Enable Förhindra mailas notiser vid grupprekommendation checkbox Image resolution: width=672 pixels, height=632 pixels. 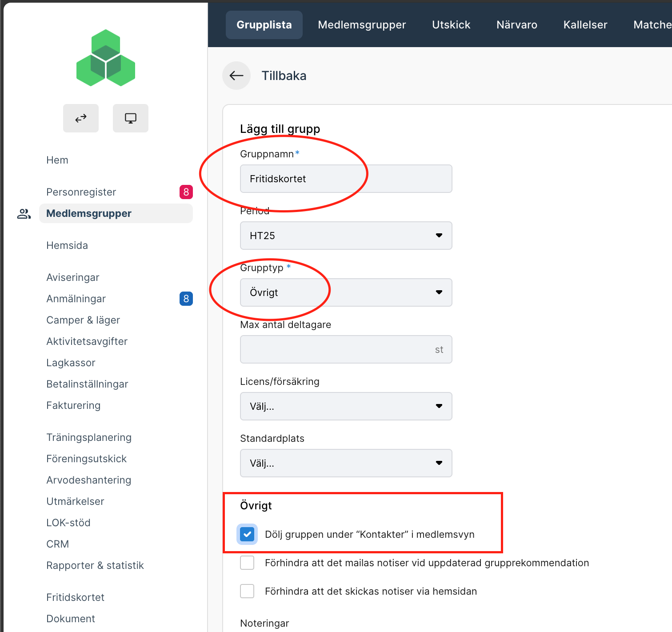coord(247,563)
